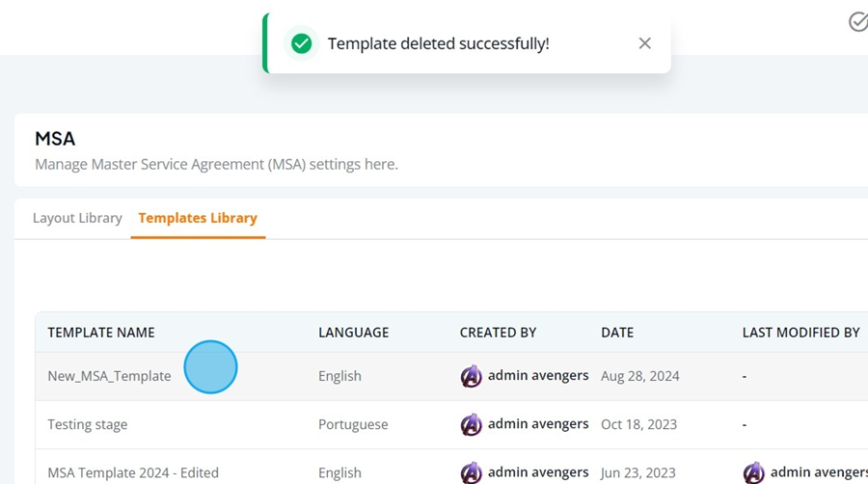This screenshot has height=484, width=868.
Task: Select the Templates Library tab
Action: click(x=198, y=218)
